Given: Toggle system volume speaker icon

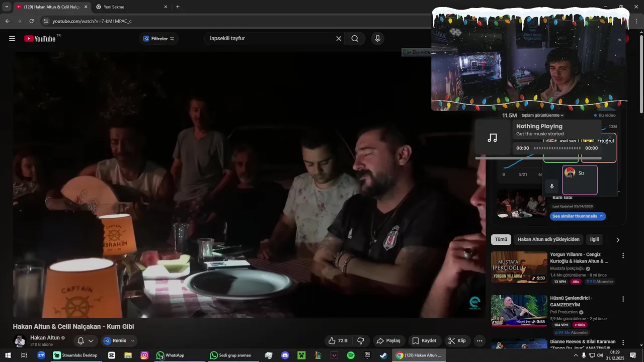Looking at the screenshot, I should click(600, 355).
